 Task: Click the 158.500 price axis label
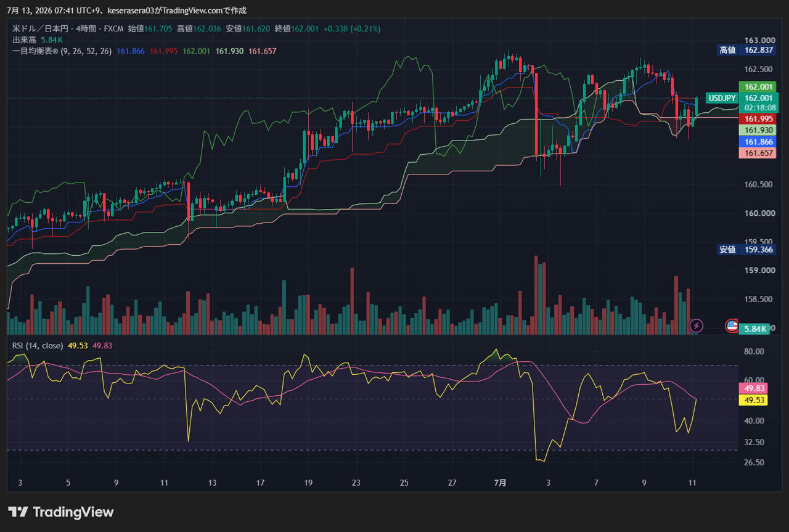[x=758, y=300]
